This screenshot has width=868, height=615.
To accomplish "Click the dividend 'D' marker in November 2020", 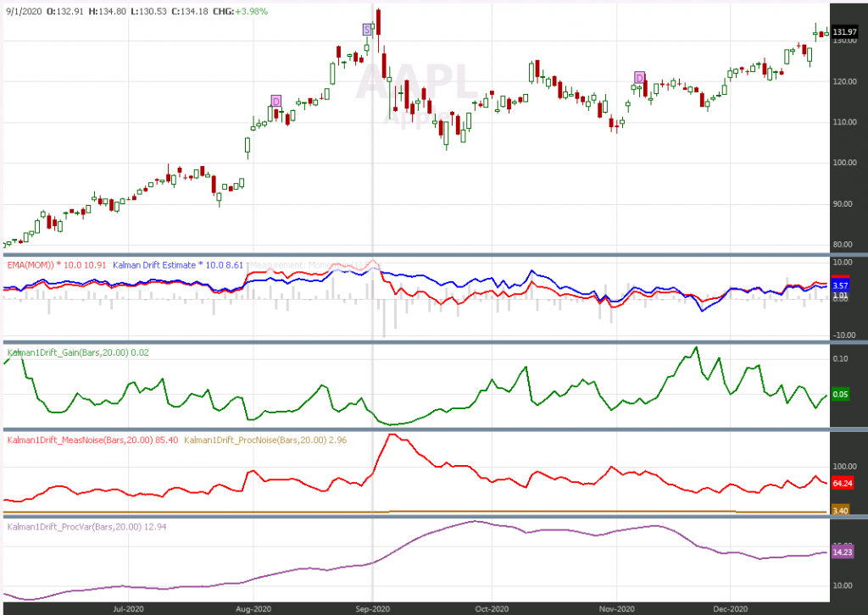I will coord(639,77).
